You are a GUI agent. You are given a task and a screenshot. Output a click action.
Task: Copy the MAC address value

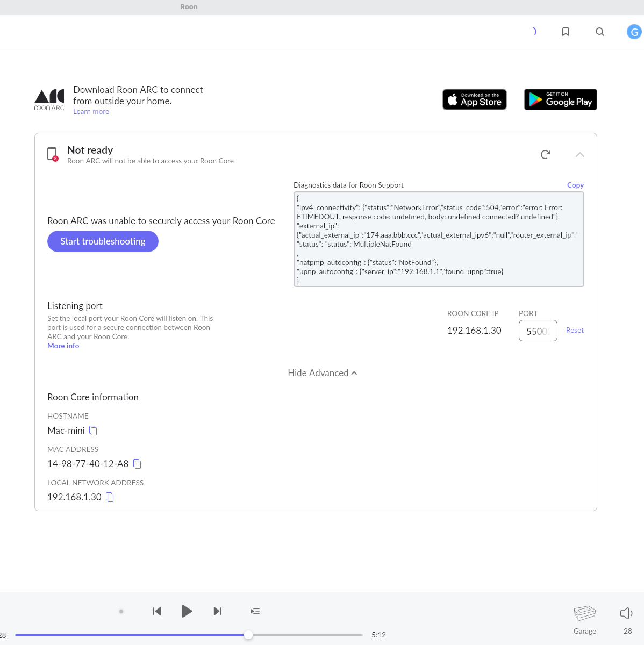pyautogui.click(x=137, y=464)
